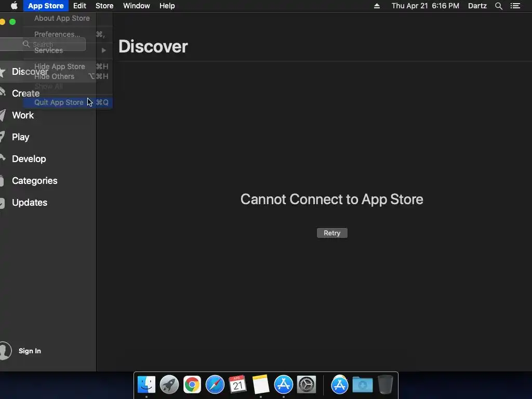532x399 pixels.
Task: Click the Retry button
Action: (x=332, y=233)
